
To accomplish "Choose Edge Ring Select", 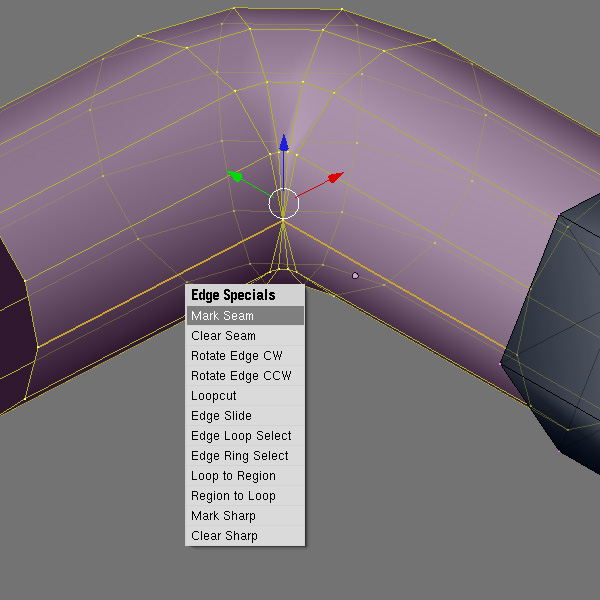I will point(245,456).
